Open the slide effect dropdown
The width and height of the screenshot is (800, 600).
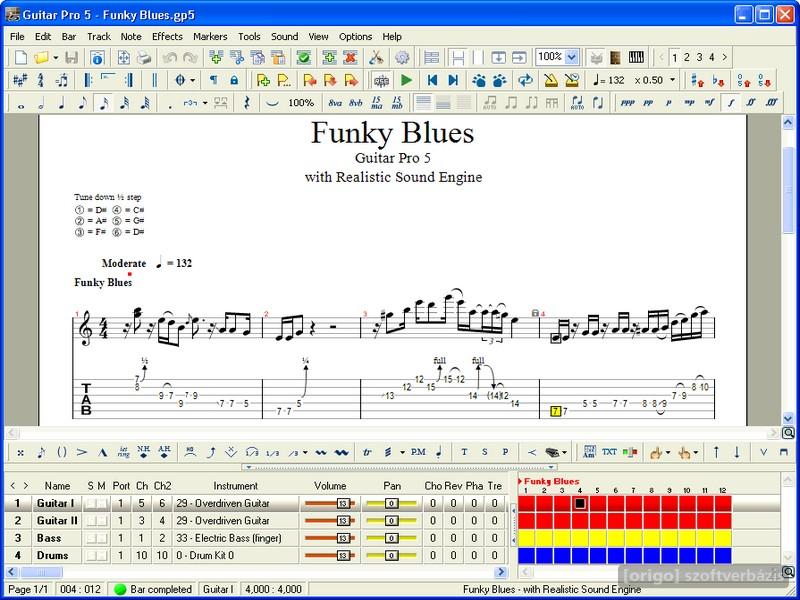coord(305,452)
